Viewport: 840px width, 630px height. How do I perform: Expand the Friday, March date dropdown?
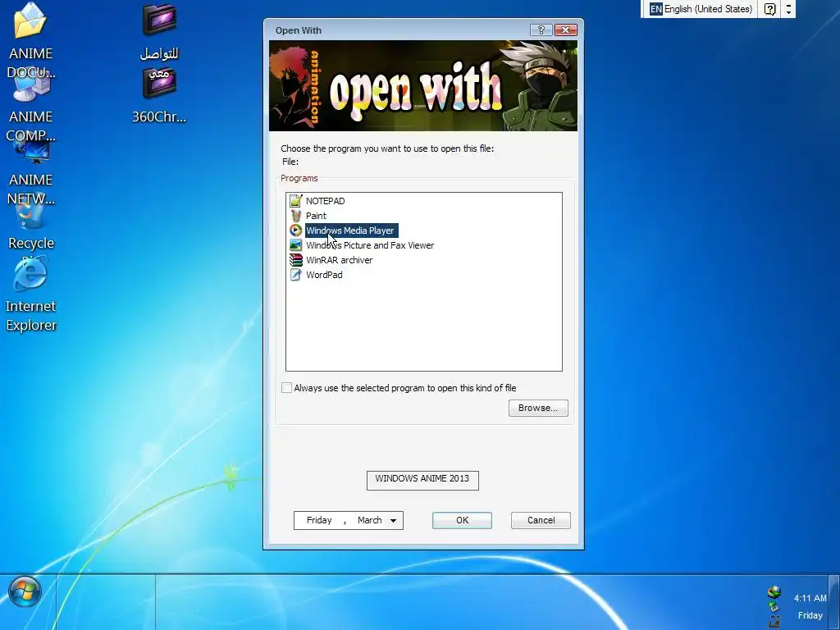pyautogui.click(x=393, y=520)
